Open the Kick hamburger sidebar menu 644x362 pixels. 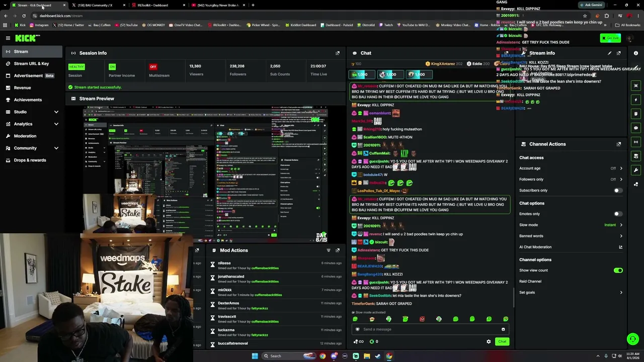click(8, 38)
